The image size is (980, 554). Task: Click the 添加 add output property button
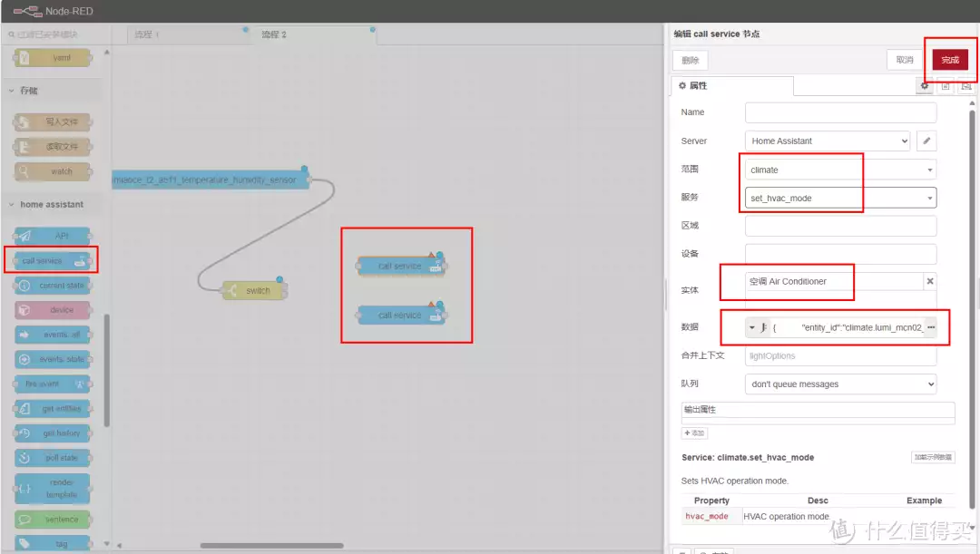[x=694, y=433]
